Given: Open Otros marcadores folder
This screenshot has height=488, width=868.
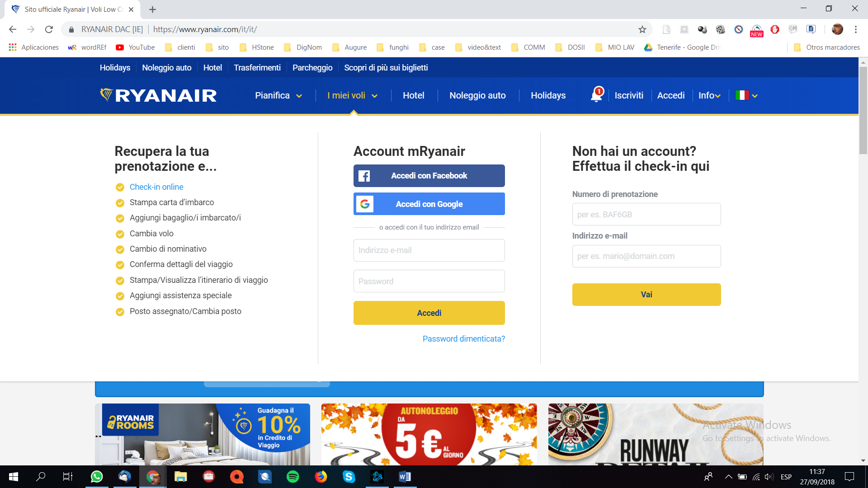Looking at the screenshot, I should tap(827, 47).
